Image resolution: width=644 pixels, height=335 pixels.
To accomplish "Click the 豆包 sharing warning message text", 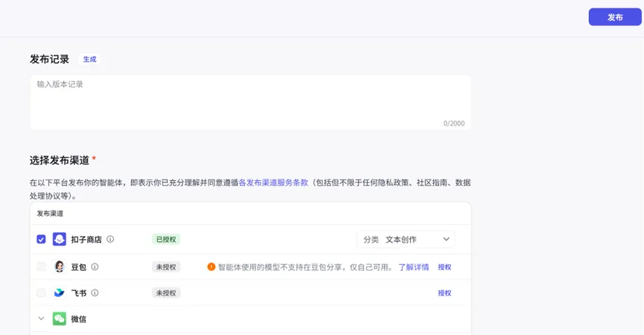I will (305, 267).
